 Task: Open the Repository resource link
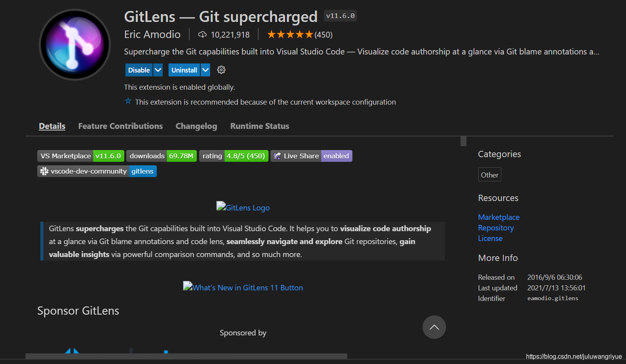496,228
